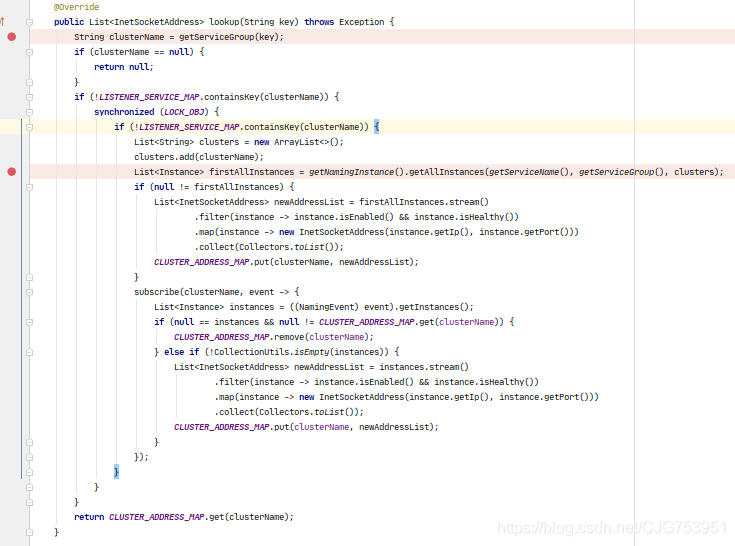The width and height of the screenshot is (735, 546).
Task: Click the closing '});' of subscribe
Action: [x=141, y=457]
